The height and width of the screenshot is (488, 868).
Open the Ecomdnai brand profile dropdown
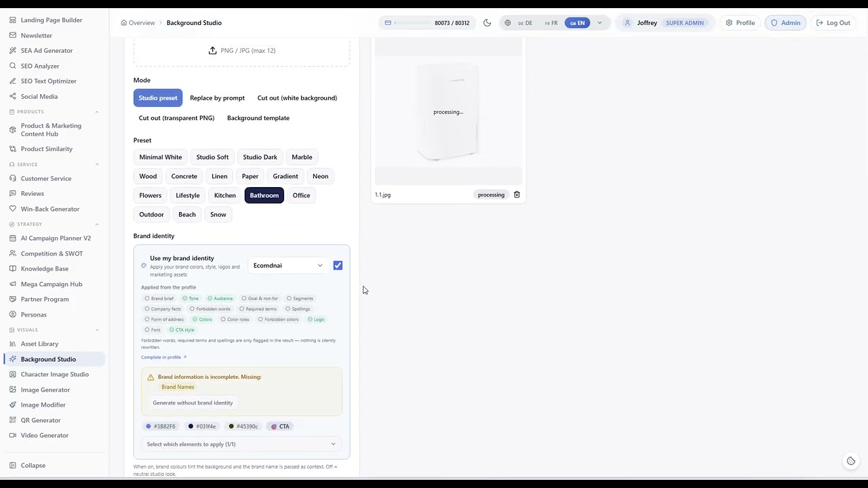[x=288, y=265]
